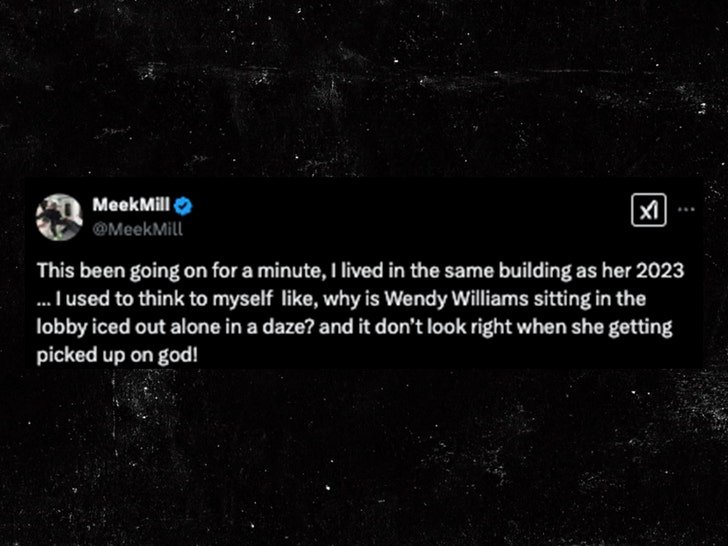Screen dimensions: 728x546
Task: Open the three-dot more options menu
Action: [686, 209]
